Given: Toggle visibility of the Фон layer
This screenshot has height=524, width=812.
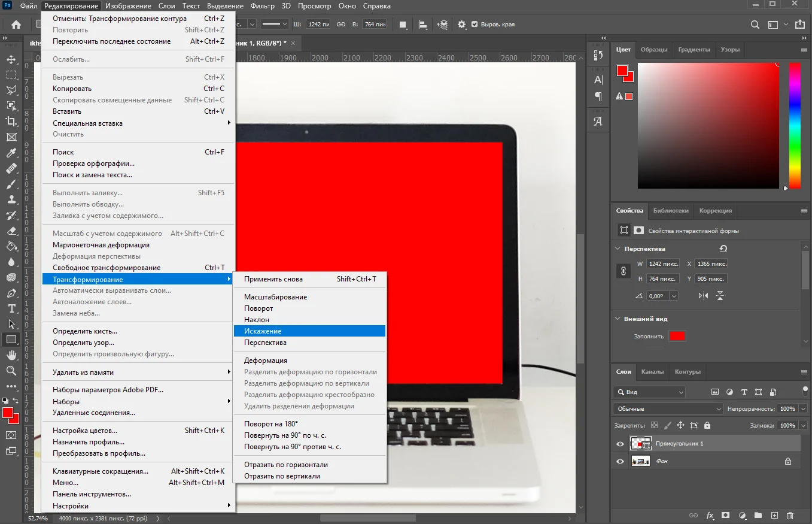Looking at the screenshot, I should pos(620,462).
